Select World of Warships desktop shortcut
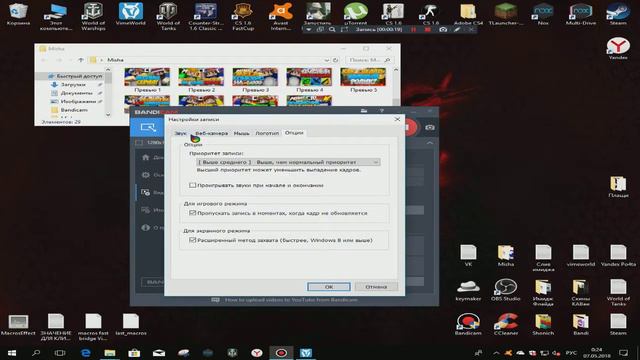 [93, 16]
